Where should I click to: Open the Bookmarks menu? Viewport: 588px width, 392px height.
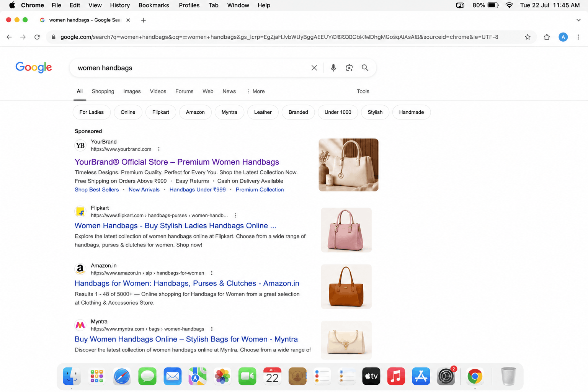[x=154, y=5]
